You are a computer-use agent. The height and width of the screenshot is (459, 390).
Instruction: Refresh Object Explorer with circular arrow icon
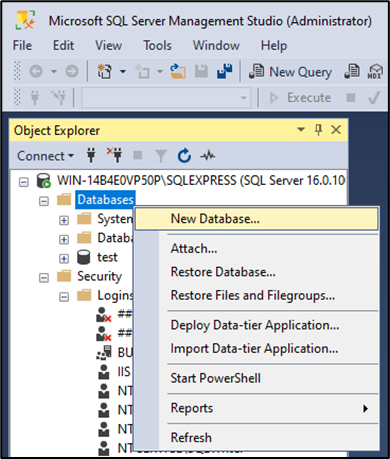click(184, 155)
